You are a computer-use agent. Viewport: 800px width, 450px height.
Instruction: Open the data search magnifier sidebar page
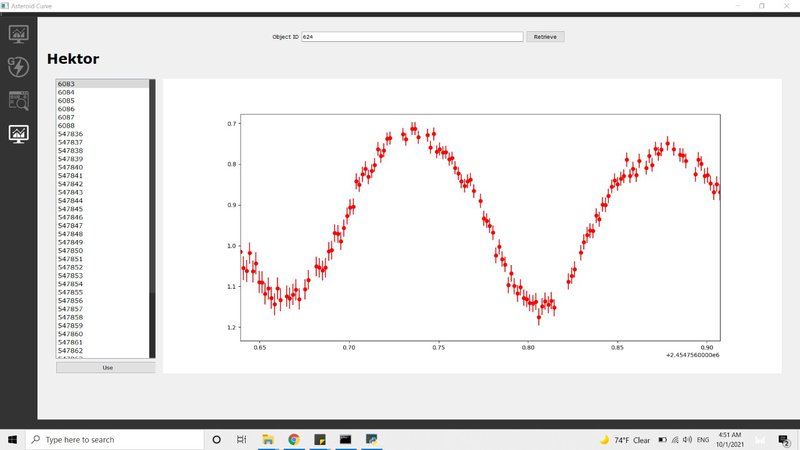point(18,101)
